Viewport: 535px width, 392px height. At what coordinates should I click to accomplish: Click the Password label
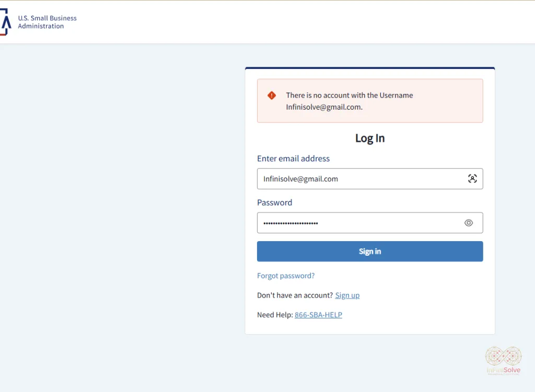tap(275, 203)
